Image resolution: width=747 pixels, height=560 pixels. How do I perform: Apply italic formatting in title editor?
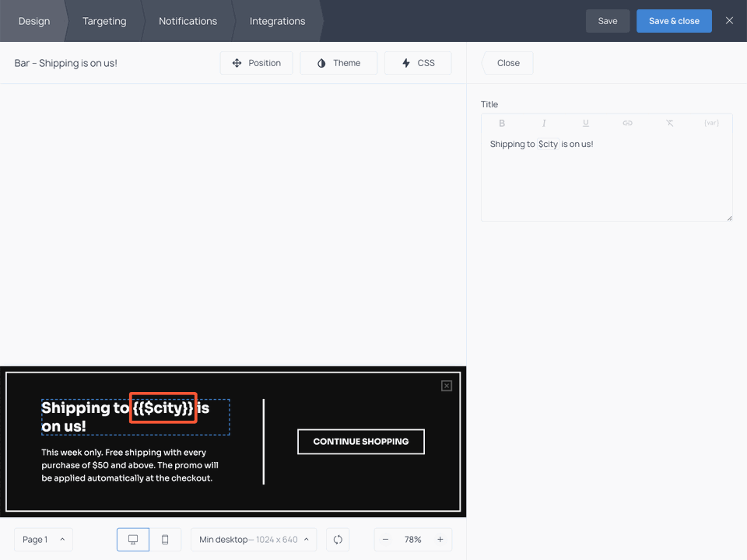coord(544,123)
